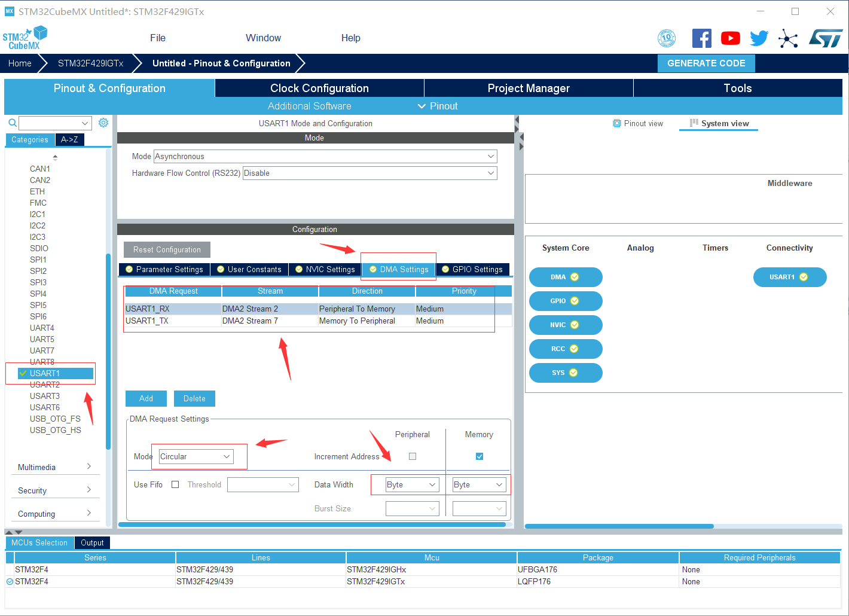
Task: Open the GPIO Settings tab
Action: [x=473, y=269]
